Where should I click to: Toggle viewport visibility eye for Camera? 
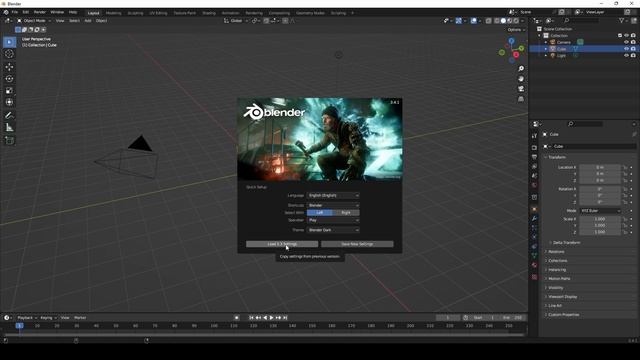point(627,42)
